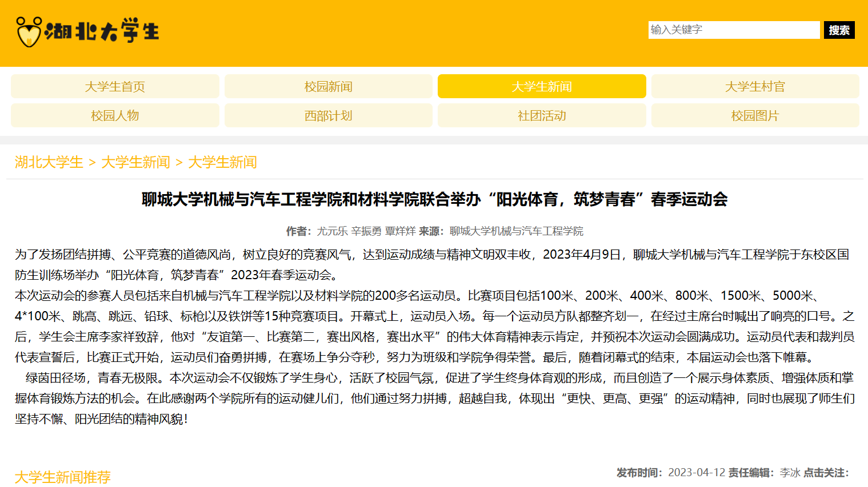The width and height of the screenshot is (868, 487).
Task: Focus the 输入关键字 search field
Action: (x=734, y=30)
